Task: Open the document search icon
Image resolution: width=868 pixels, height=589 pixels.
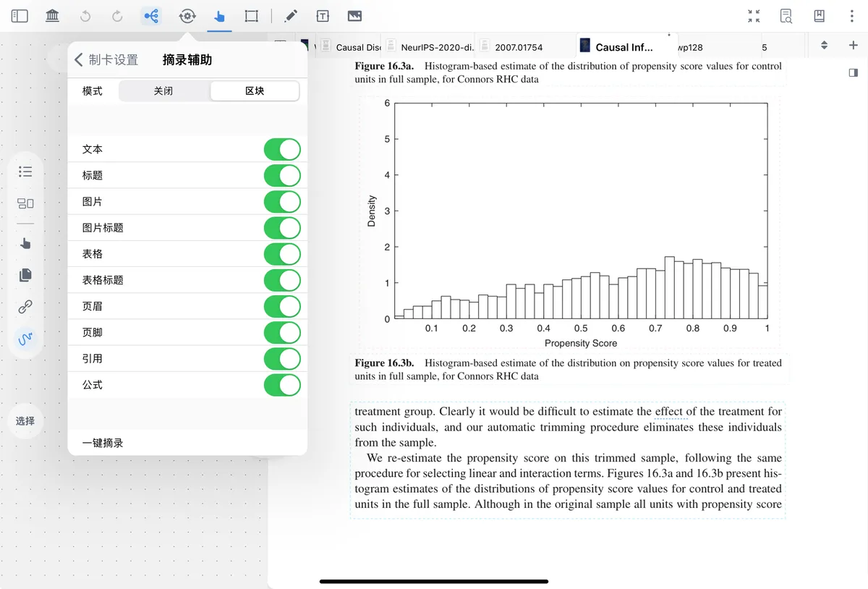Action: tap(786, 16)
